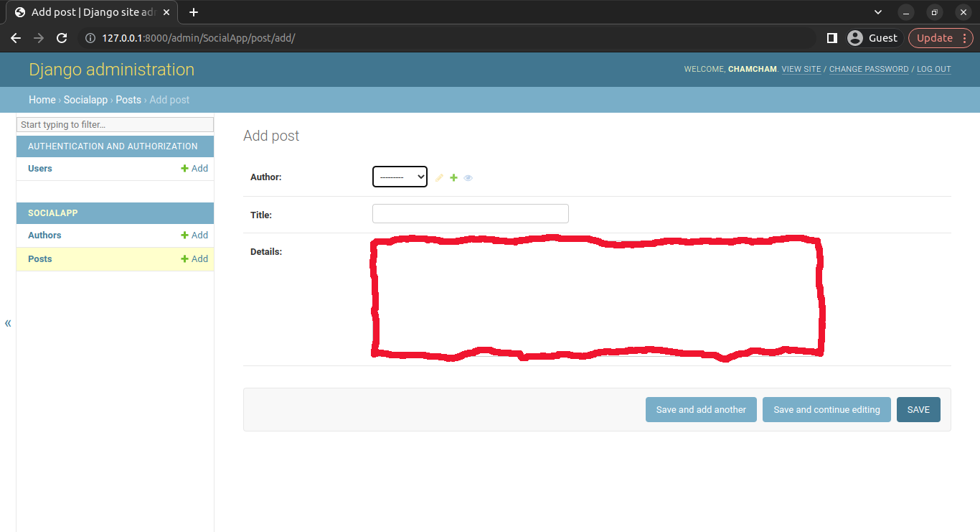
Task: Open Authors in the sidebar
Action: [44, 235]
